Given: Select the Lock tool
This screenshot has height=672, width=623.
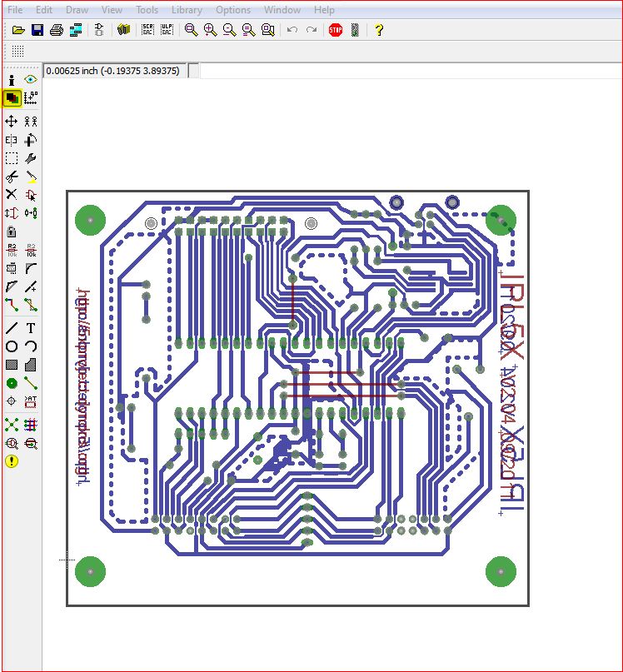Looking at the screenshot, I should (x=11, y=231).
